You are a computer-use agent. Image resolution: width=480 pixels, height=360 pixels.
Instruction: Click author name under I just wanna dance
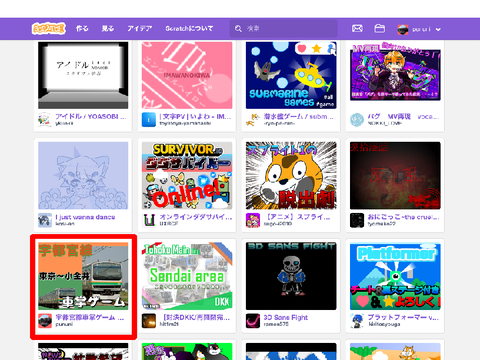pos(65,224)
